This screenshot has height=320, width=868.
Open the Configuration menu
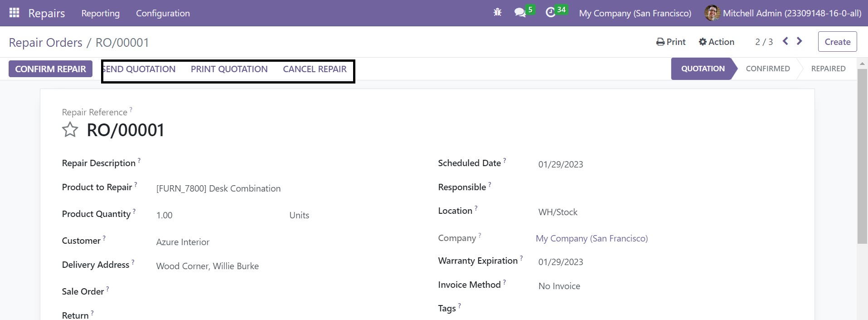pyautogui.click(x=163, y=13)
